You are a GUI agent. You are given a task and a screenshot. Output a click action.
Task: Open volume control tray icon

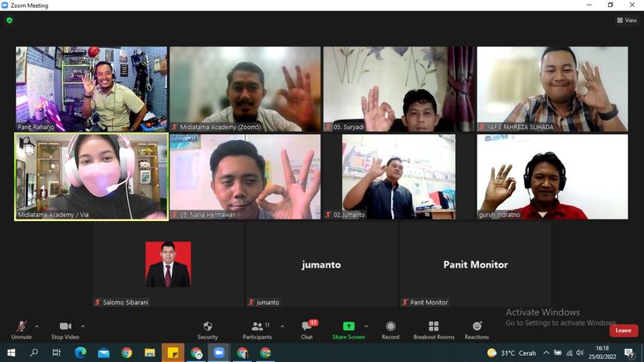(580, 353)
